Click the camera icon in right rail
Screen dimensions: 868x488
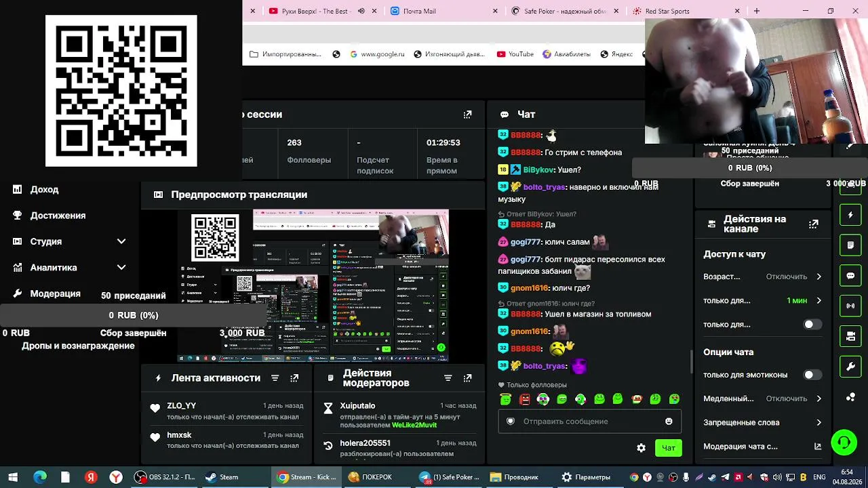[x=850, y=336]
